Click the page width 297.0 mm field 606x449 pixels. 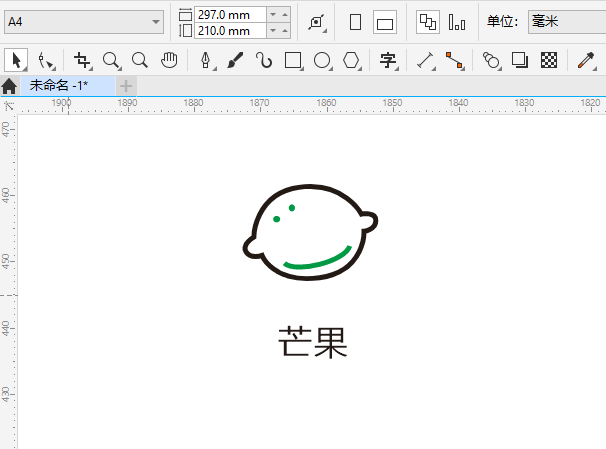pos(230,15)
